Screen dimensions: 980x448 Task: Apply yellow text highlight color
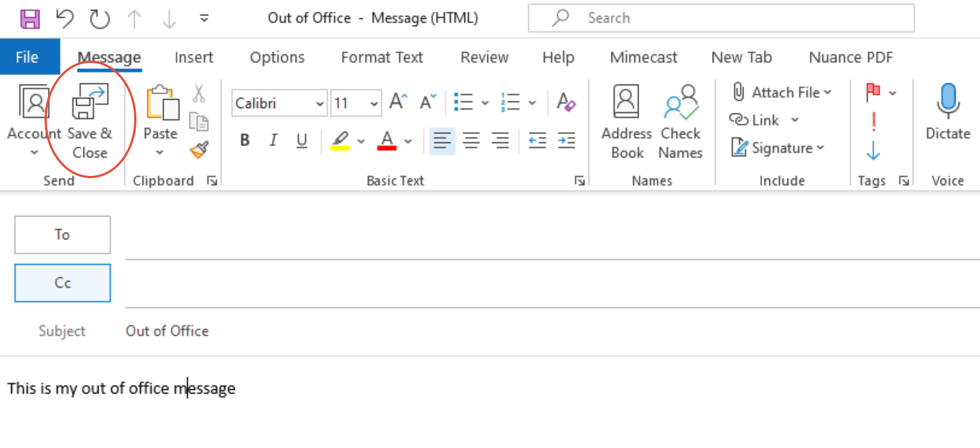(x=340, y=140)
